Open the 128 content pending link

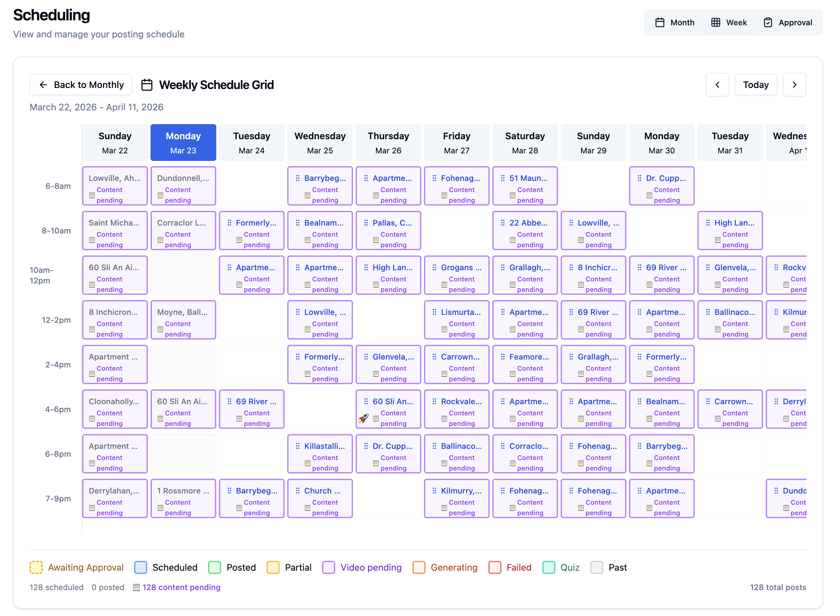click(181, 587)
